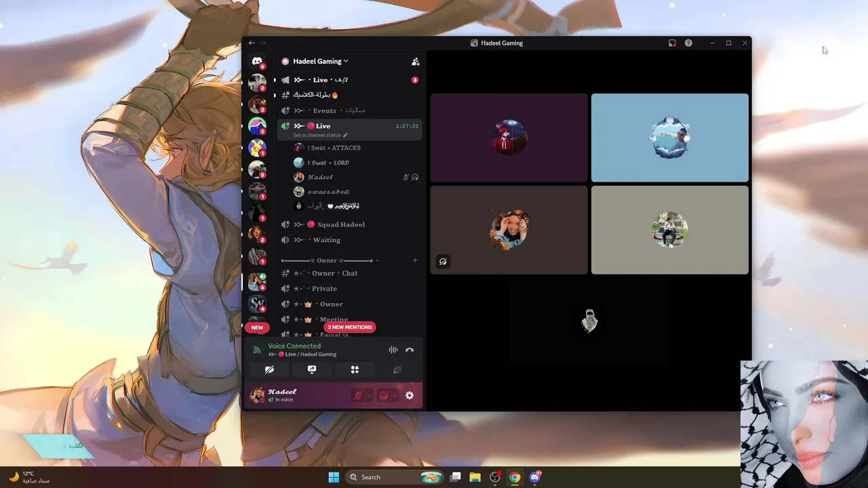Share your screen from voice panel
The width and height of the screenshot is (868, 488).
pyautogui.click(x=312, y=369)
